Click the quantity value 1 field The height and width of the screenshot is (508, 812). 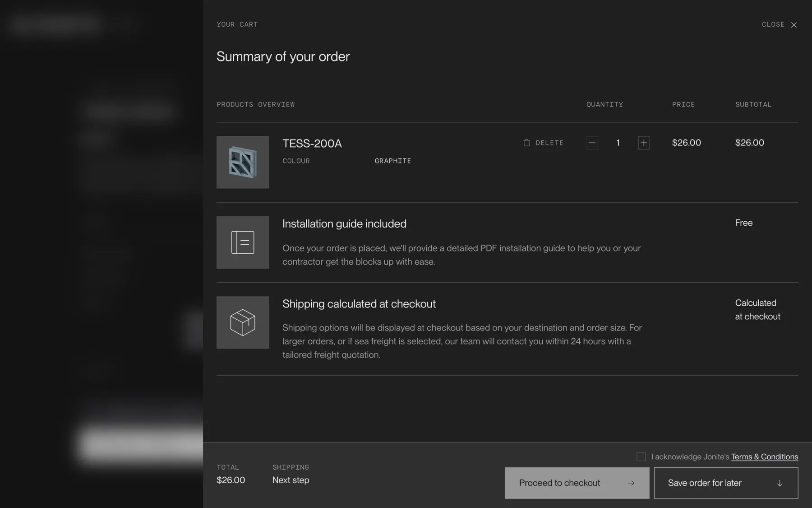(618, 143)
